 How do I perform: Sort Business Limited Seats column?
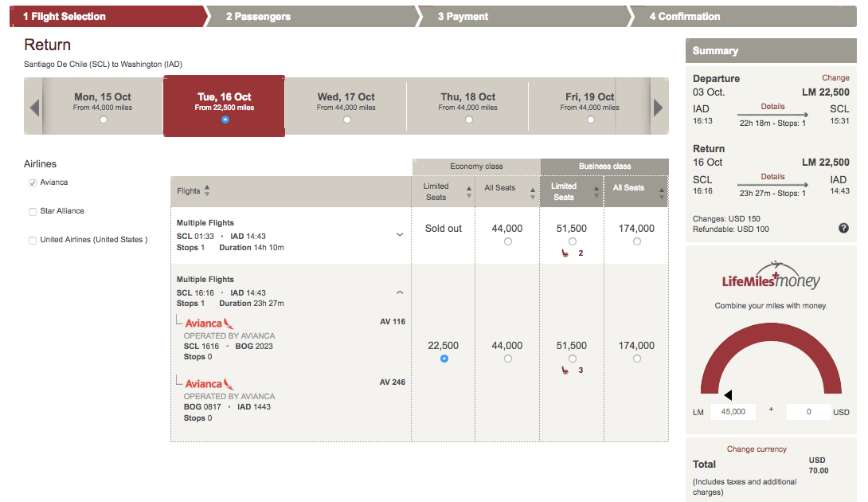(x=596, y=192)
